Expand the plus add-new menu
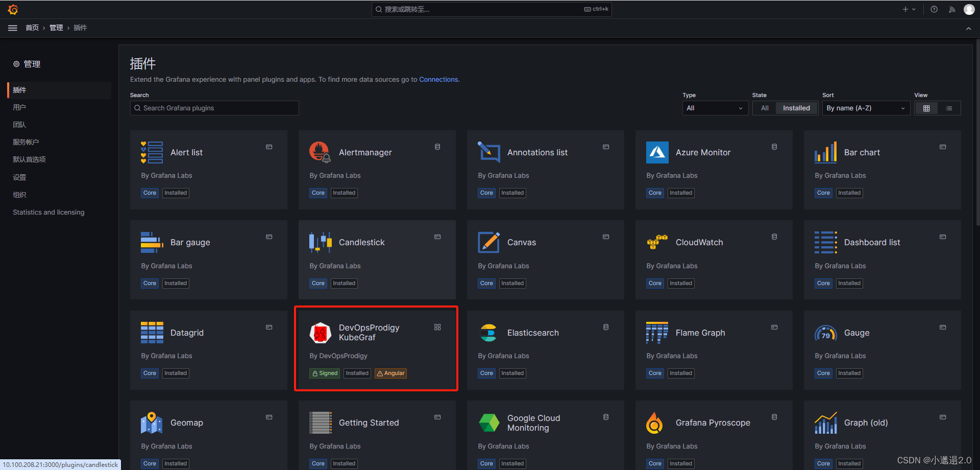This screenshot has height=470, width=980. pyautogui.click(x=909, y=9)
